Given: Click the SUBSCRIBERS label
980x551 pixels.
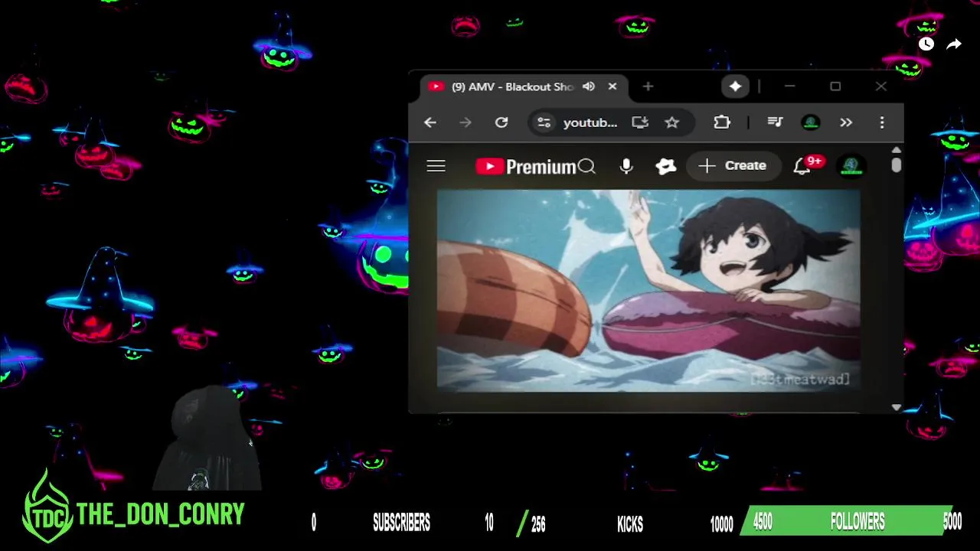Looking at the screenshot, I should [x=401, y=523].
